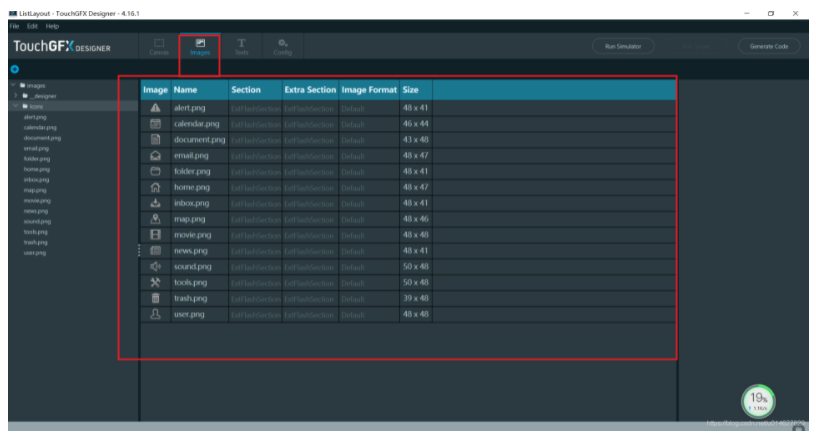
Task: Open Section dropdown for alert.png row
Action: 255,108
